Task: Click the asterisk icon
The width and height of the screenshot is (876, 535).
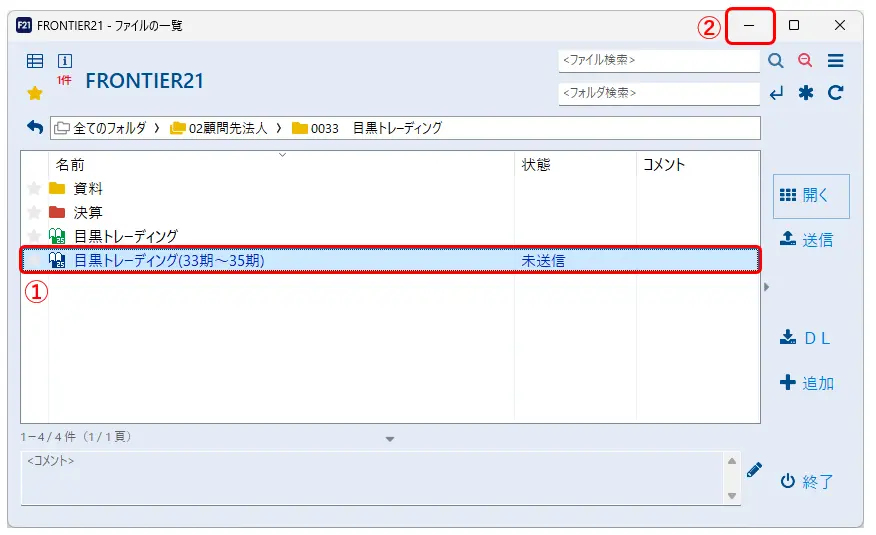Action: pyautogui.click(x=805, y=93)
